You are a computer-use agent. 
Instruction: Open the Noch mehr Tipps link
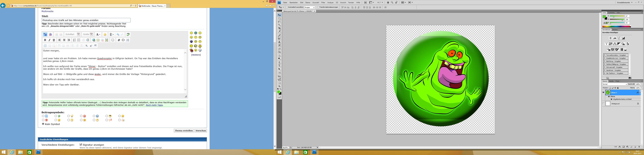(x=154, y=105)
